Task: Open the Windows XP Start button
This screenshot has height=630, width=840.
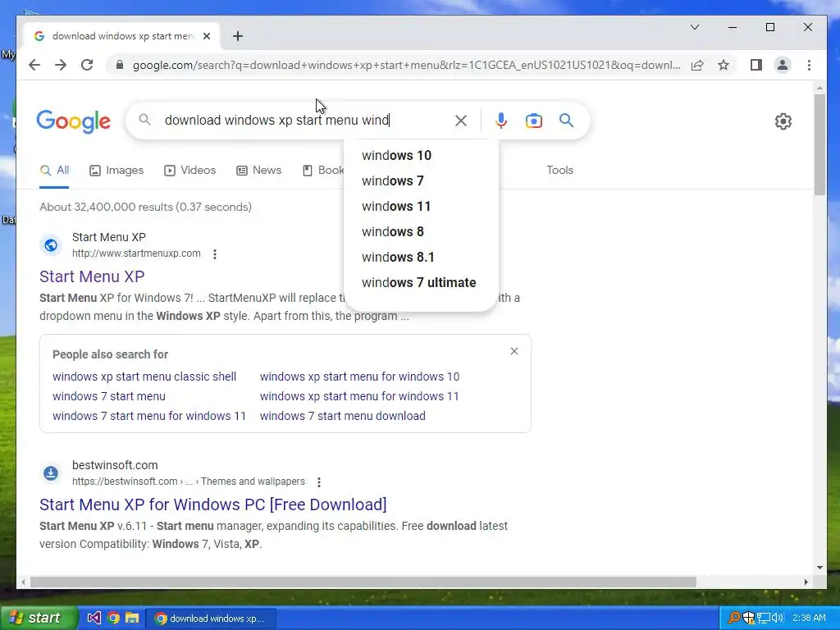Action: (x=39, y=619)
